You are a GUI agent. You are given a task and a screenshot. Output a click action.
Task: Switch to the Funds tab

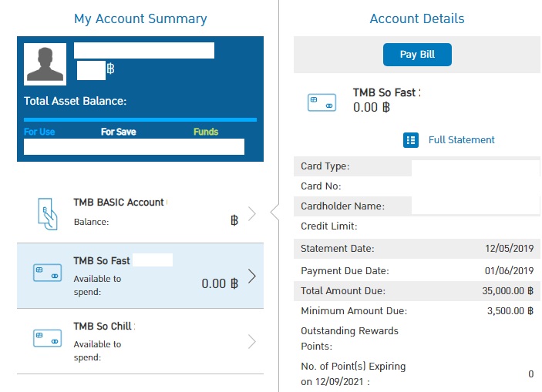[x=206, y=132]
